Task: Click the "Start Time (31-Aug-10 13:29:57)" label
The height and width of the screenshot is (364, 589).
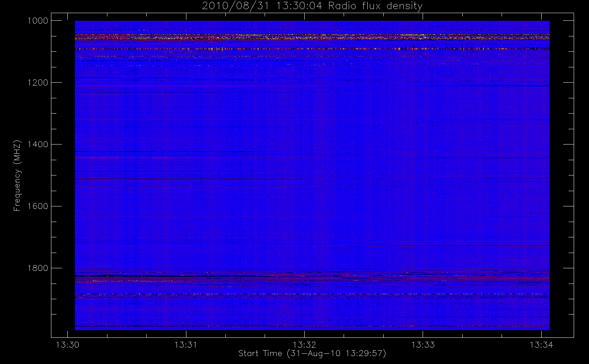Action: click(x=312, y=353)
